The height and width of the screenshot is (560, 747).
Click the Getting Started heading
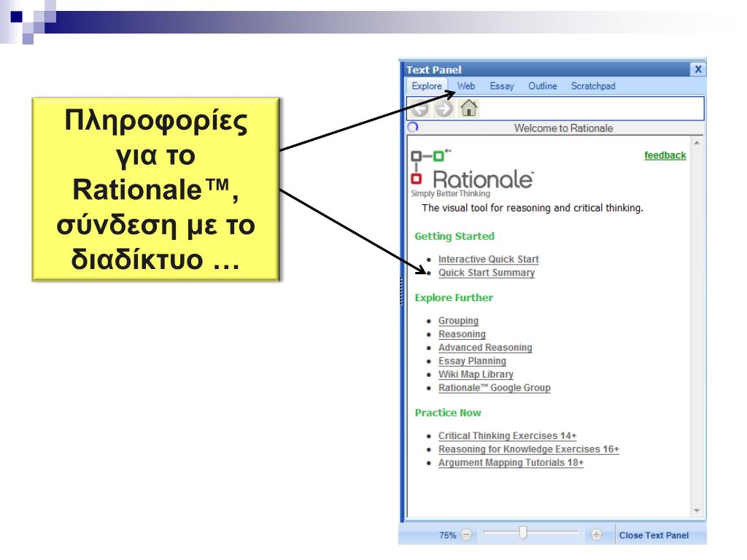tap(454, 236)
